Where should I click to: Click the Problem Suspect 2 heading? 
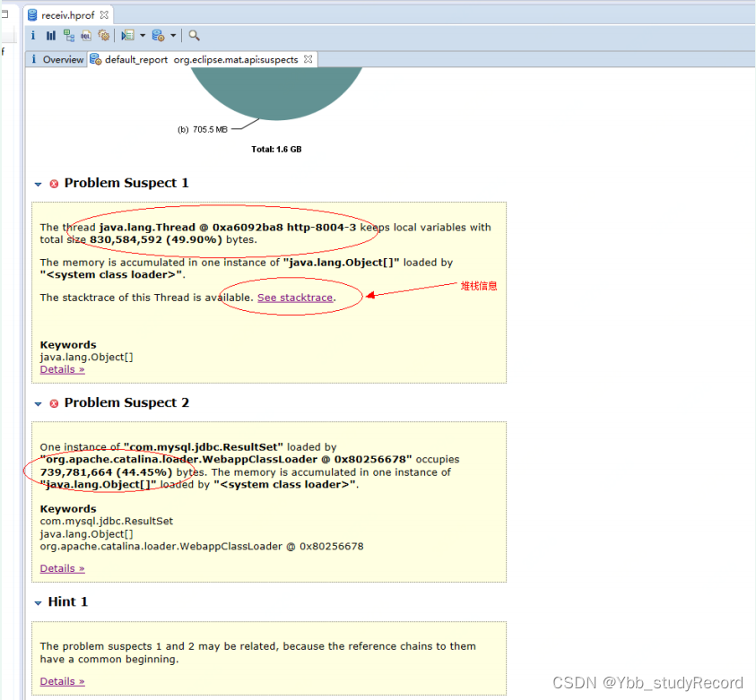click(x=126, y=402)
